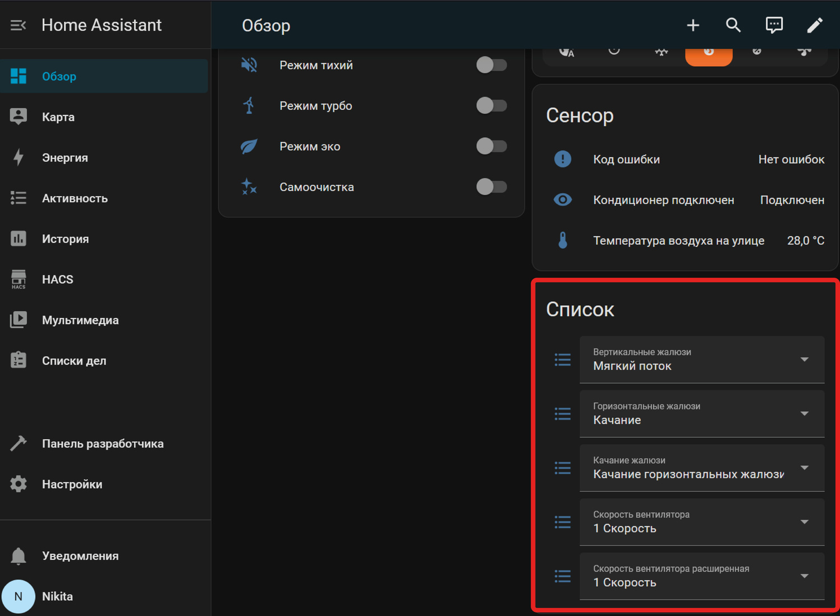The width and height of the screenshot is (840, 616).
Task: Open Уведомления notifications panel
Action: pyautogui.click(x=80, y=556)
